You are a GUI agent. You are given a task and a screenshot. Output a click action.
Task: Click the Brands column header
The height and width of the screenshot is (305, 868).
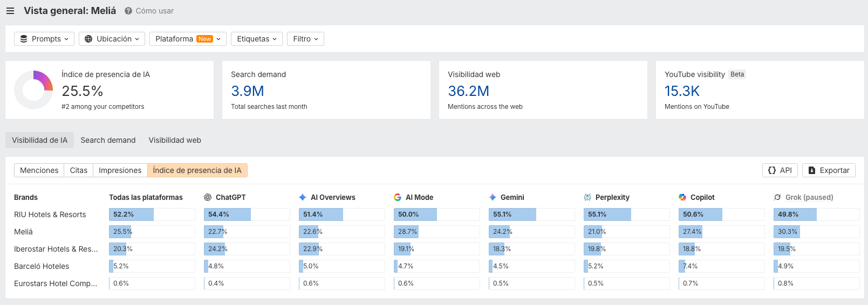click(x=26, y=197)
